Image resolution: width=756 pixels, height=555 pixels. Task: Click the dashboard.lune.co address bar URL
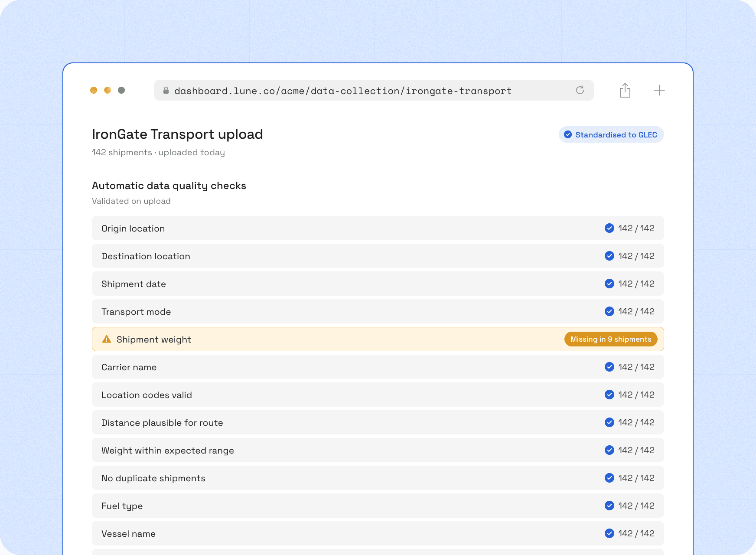click(x=343, y=91)
